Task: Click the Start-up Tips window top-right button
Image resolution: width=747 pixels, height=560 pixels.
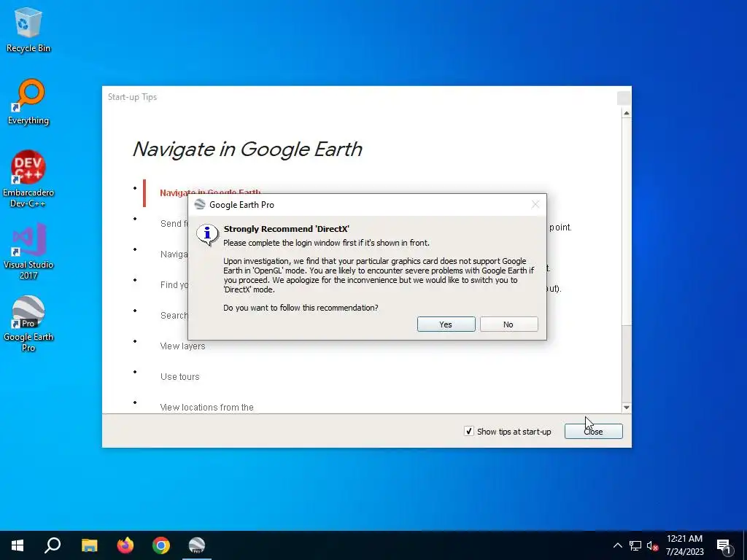Action: [624, 98]
